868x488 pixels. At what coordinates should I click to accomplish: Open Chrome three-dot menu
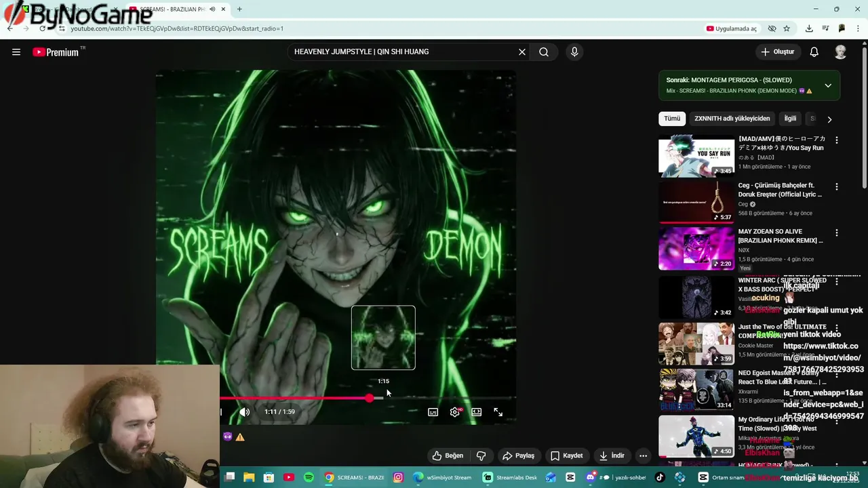[x=859, y=28]
